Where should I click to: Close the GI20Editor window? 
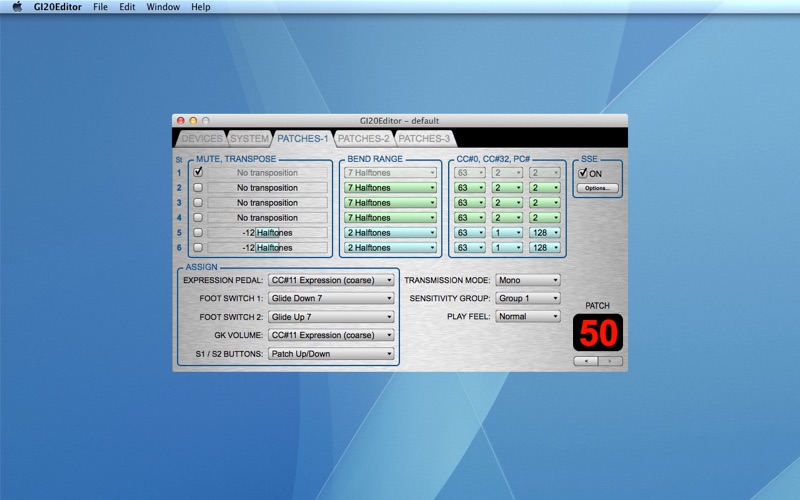(181, 121)
